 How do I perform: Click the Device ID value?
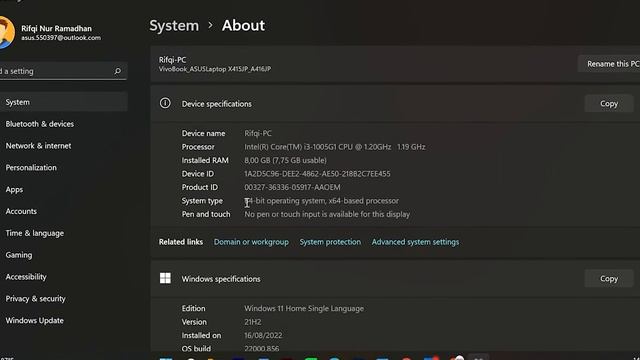(x=317, y=174)
